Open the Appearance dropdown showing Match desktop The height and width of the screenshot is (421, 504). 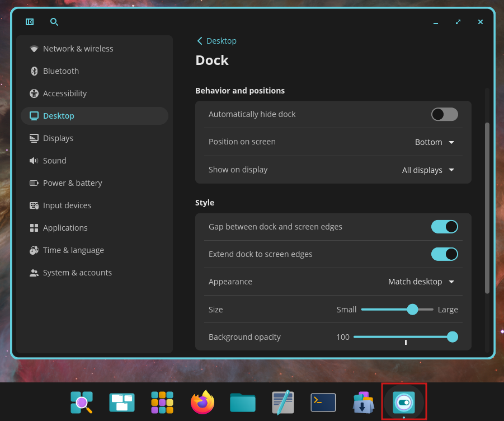[x=421, y=282]
